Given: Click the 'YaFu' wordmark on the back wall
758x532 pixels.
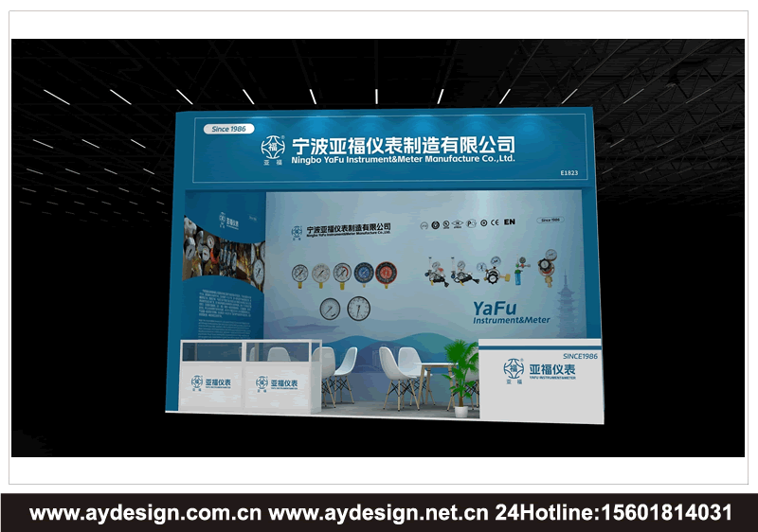Looking at the screenshot, I should click(495, 308).
